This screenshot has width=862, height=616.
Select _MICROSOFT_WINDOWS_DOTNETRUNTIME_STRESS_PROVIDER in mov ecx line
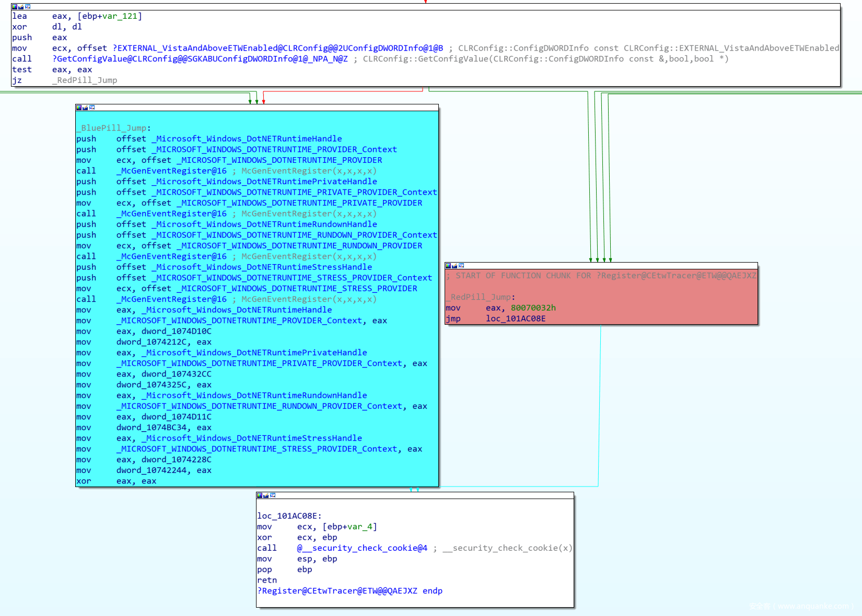click(x=297, y=289)
